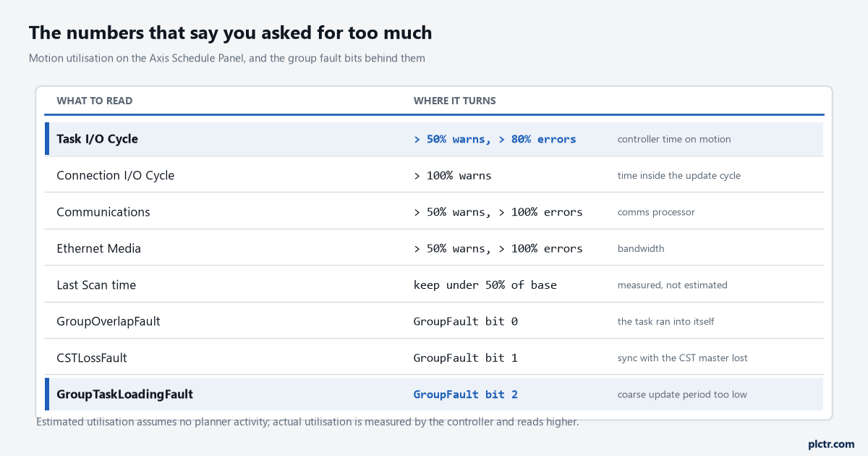868x456 pixels.
Task: Select the "Communications" row label
Action: point(103,212)
